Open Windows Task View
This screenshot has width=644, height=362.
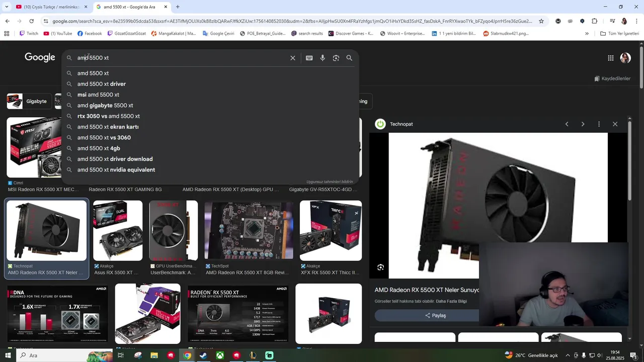(121, 355)
